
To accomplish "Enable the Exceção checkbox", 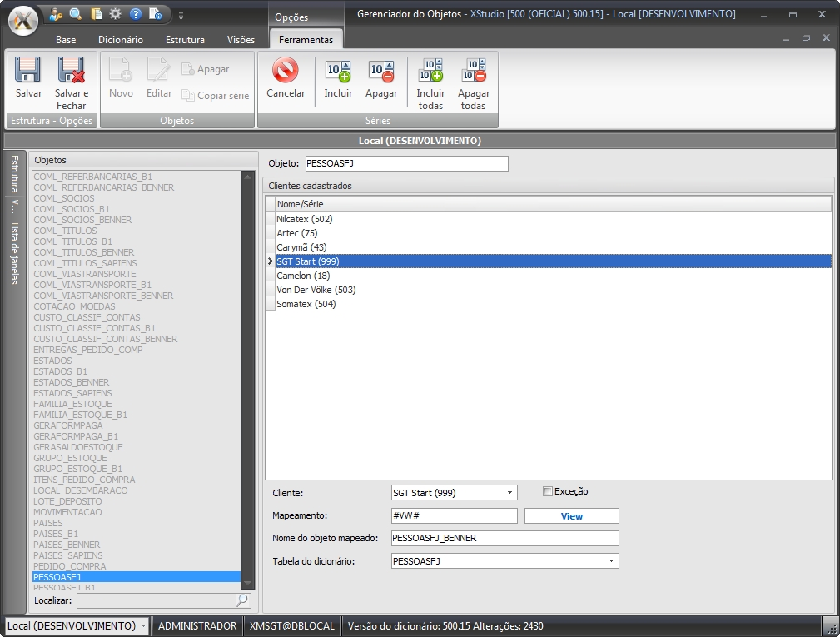I will pyautogui.click(x=548, y=491).
